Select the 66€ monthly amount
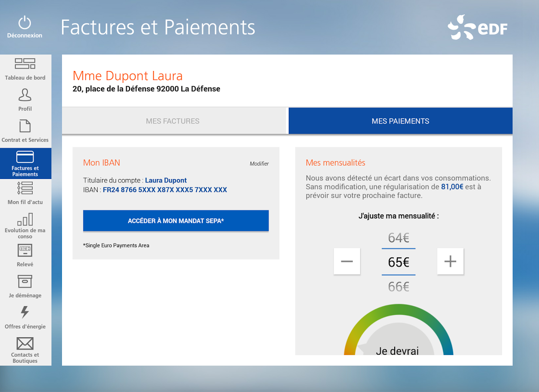The height and width of the screenshot is (392, 539). pos(398,287)
